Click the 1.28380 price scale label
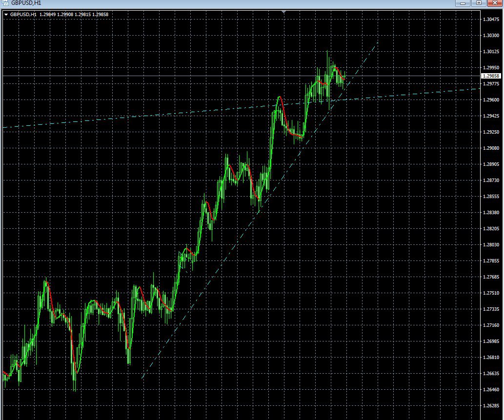The width and height of the screenshot is (504, 420). click(x=491, y=212)
